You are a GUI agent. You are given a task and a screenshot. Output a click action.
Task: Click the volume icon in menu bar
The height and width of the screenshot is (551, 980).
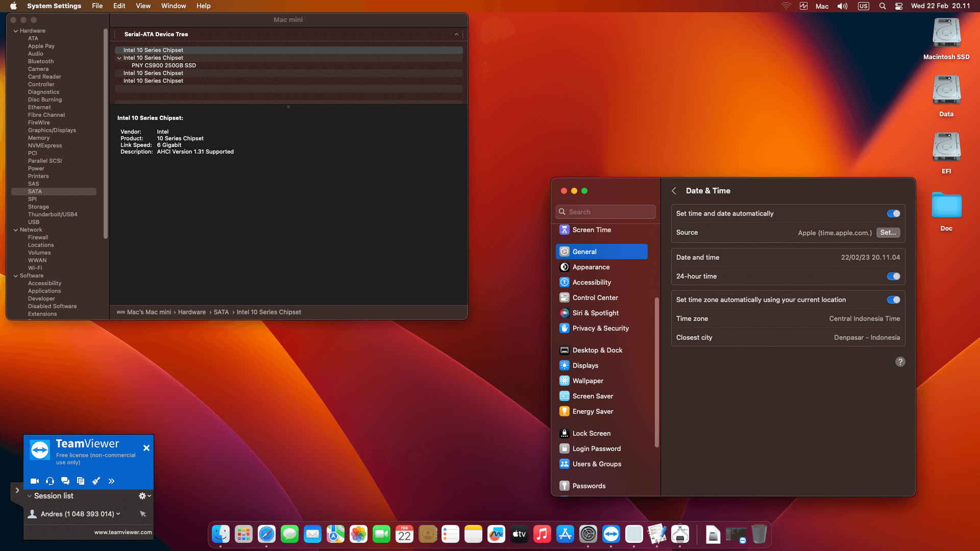click(x=842, y=6)
